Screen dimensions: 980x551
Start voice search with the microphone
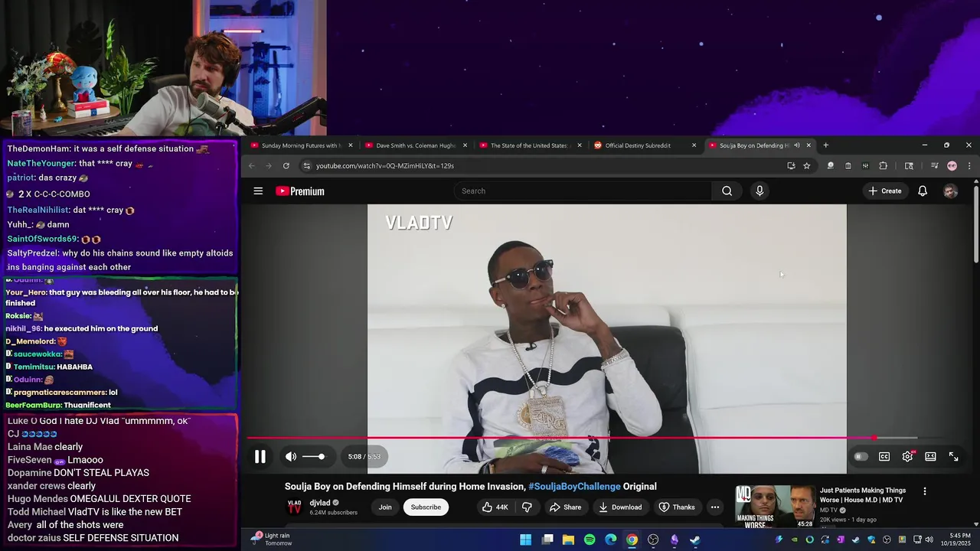coord(759,191)
